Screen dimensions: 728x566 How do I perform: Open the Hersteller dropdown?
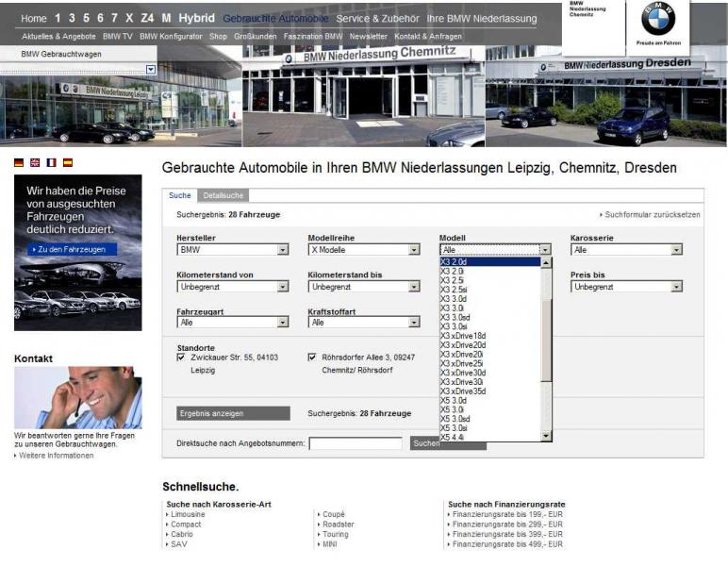click(x=283, y=250)
